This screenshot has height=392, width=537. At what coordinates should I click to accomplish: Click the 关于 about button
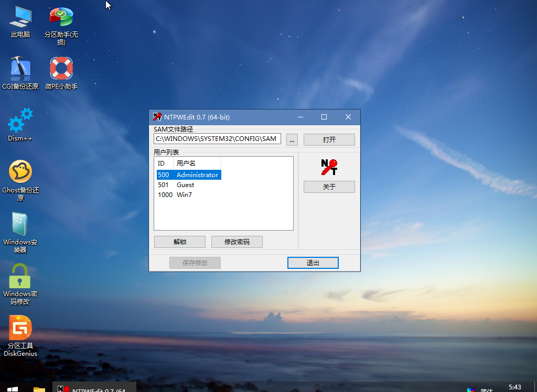click(x=329, y=187)
